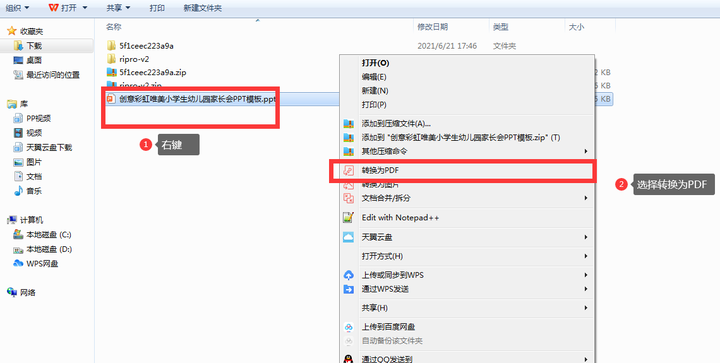
Task: Click the 上传或同步到WPS cloud icon
Action: click(x=349, y=275)
